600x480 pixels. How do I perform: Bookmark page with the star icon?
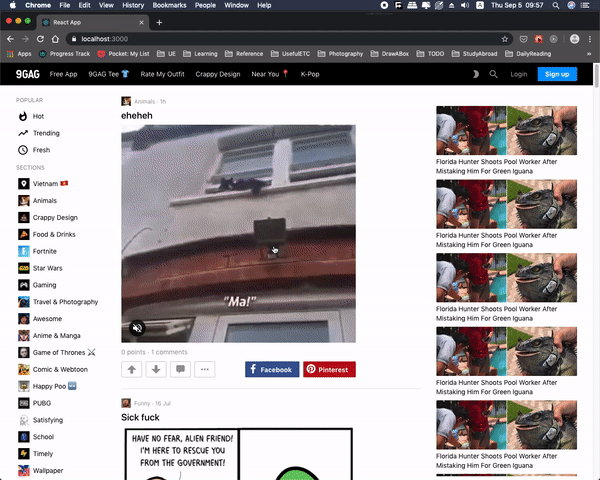[505, 39]
